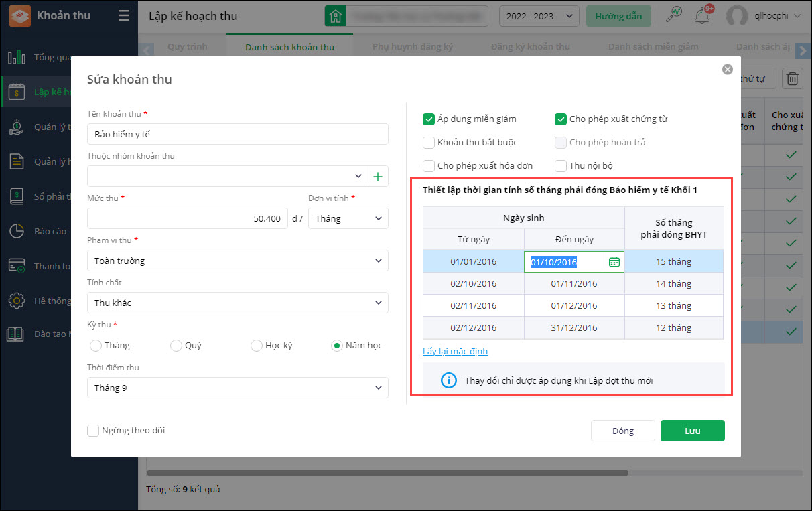This screenshot has height=511, width=812.
Task: Open Hệ thống settings gear icon
Action: pos(17,301)
